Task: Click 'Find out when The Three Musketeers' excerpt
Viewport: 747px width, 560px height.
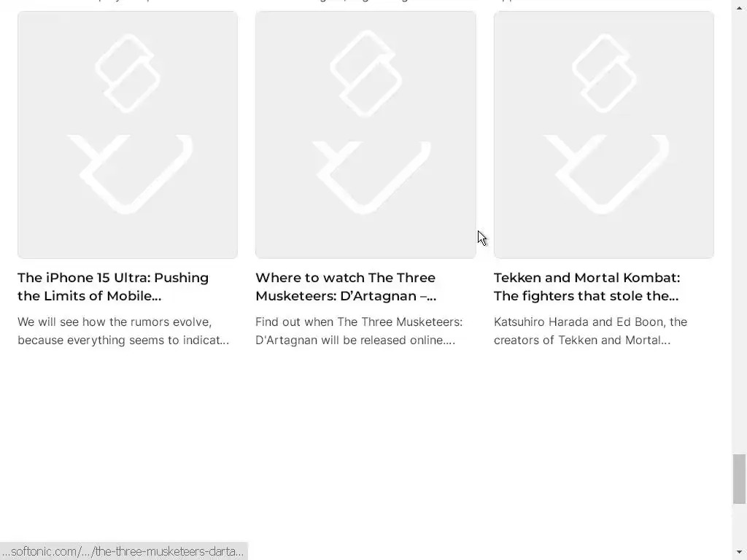Action: pos(359,331)
